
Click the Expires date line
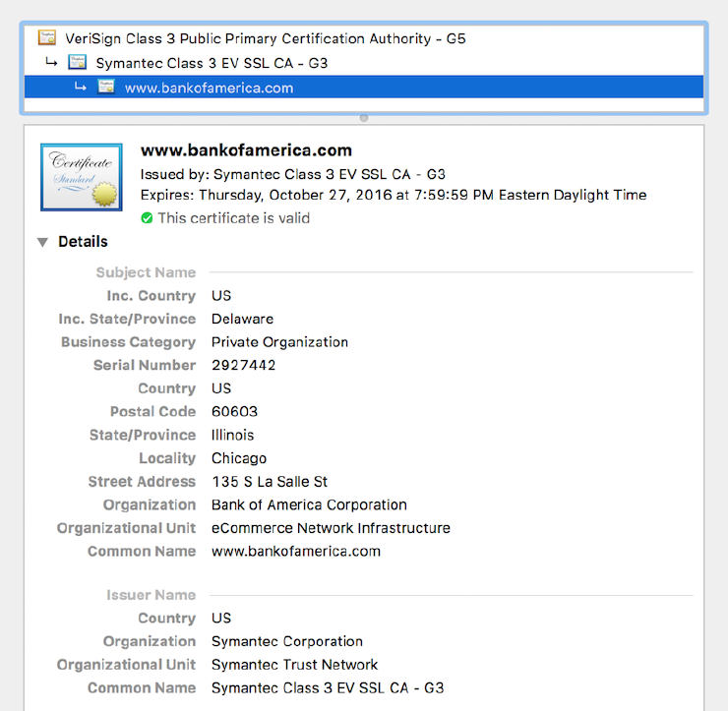tap(394, 195)
